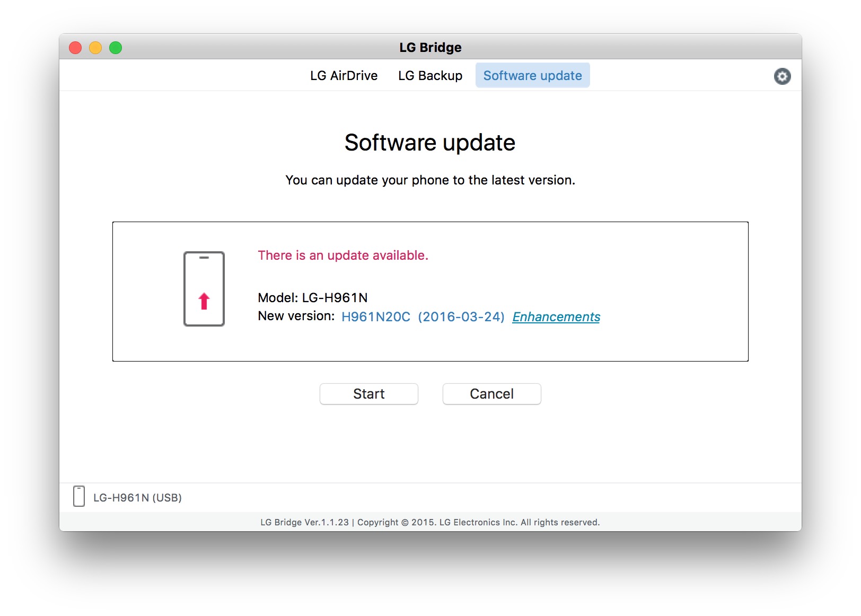Click the 'New version:' label
The image size is (861, 616).
[296, 316]
